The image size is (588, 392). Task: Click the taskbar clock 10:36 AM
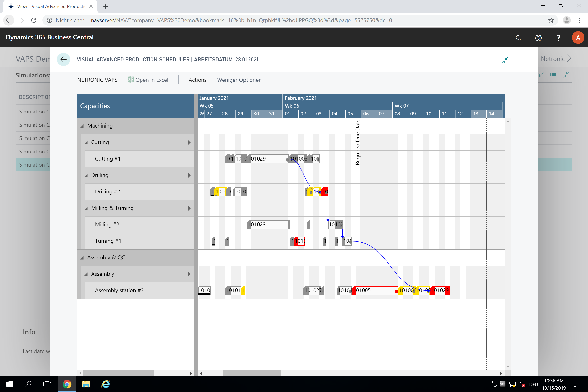click(554, 381)
